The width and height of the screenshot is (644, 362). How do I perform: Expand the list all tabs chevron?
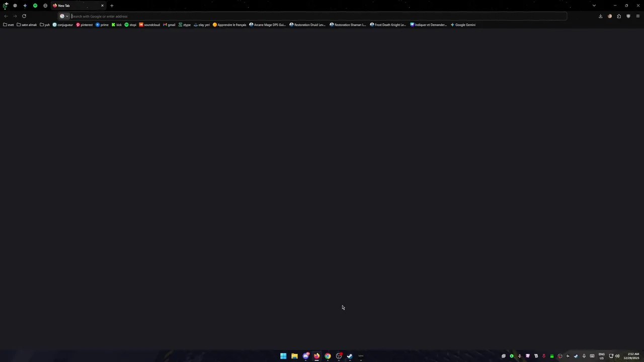coord(594,6)
